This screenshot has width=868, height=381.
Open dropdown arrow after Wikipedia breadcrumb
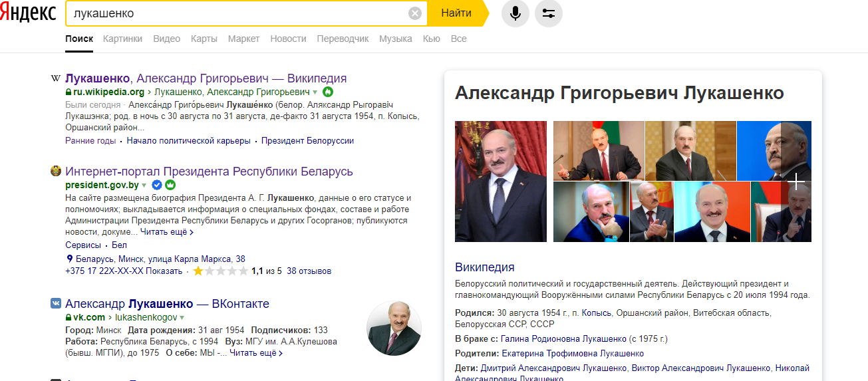click(315, 92)
